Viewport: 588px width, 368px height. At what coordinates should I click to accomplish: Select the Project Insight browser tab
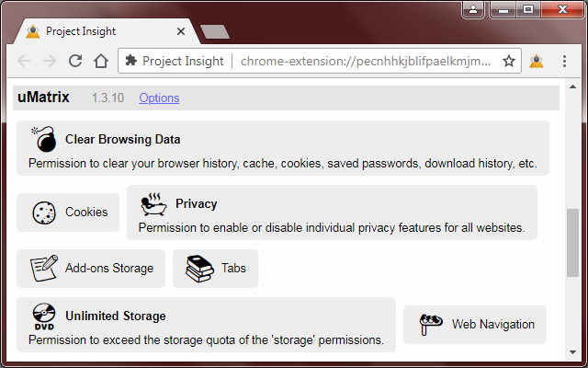[101, 31]
